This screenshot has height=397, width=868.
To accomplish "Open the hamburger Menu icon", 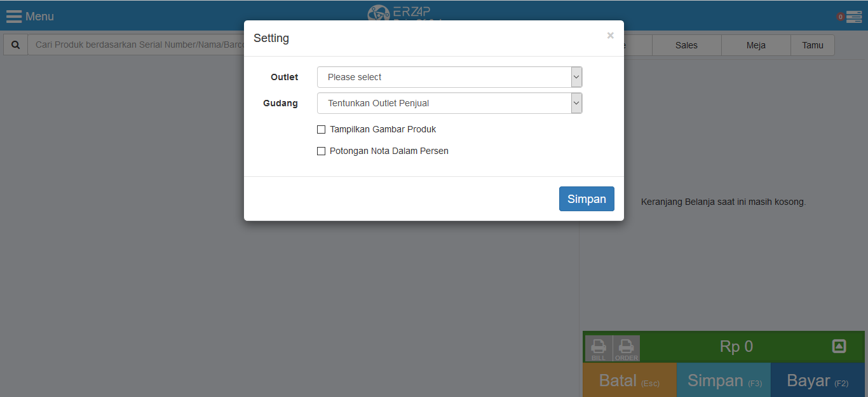I will 14,17.
